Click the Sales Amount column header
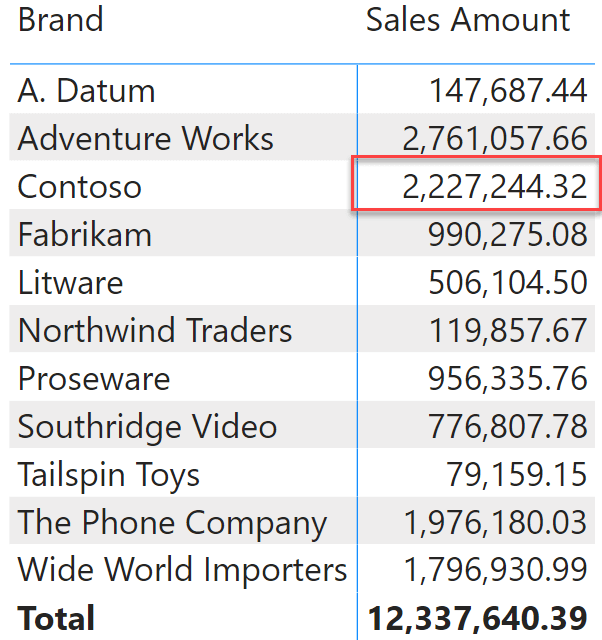602x640 pixels. pyautogui.click(x=468, y=20)
